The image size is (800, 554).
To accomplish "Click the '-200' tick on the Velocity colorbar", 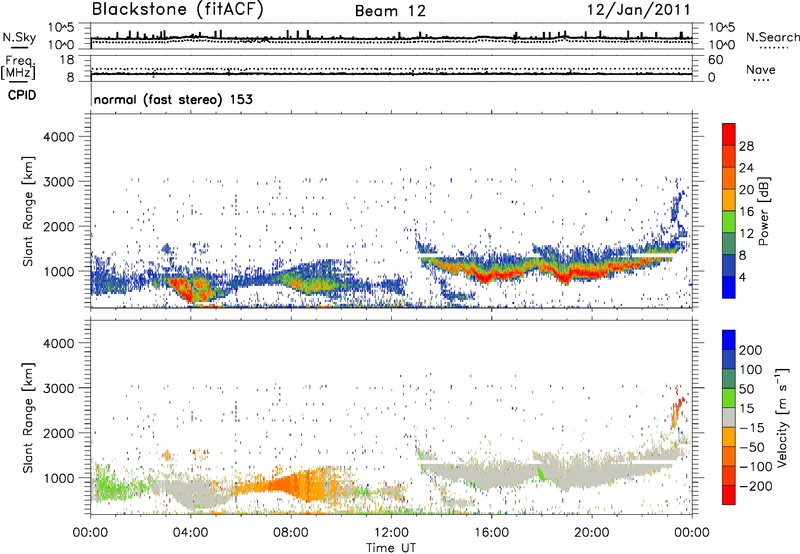I will pyautogui.click(x=754, y=486).
